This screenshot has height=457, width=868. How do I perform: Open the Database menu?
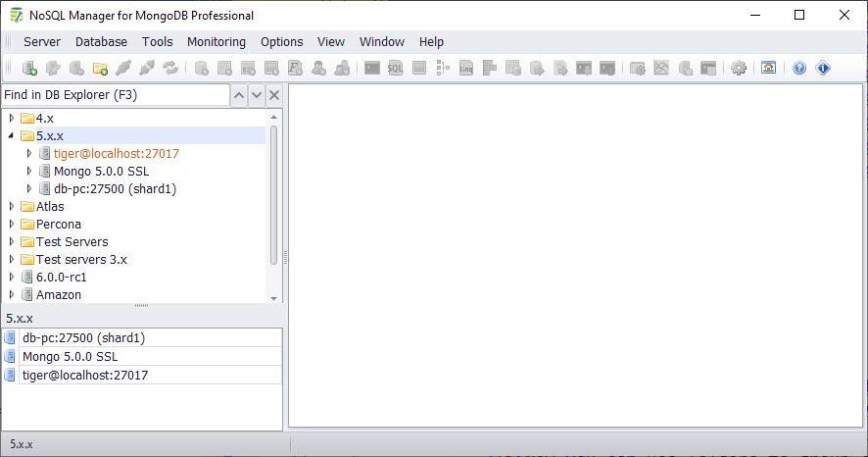click(101, 42)
